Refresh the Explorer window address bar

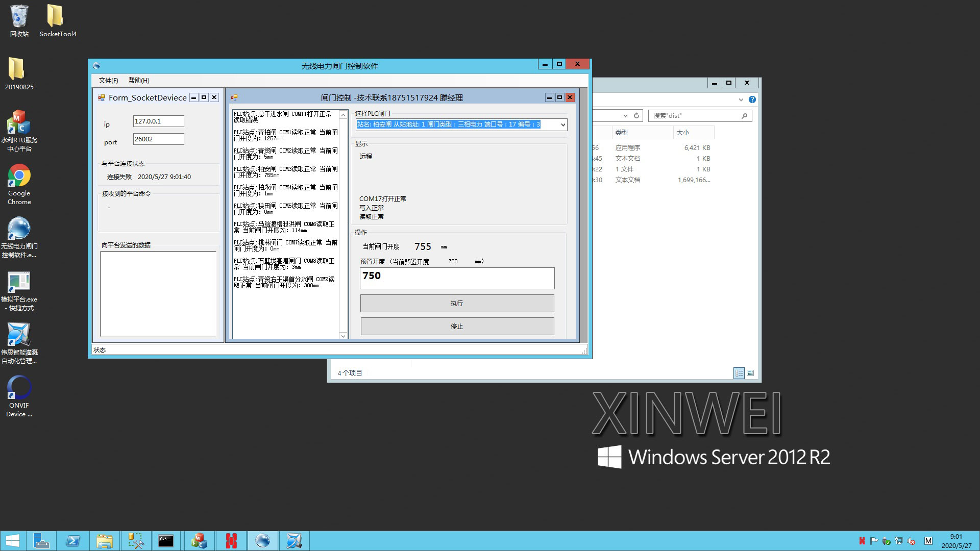pyautogui.click(x=636, y=116)
